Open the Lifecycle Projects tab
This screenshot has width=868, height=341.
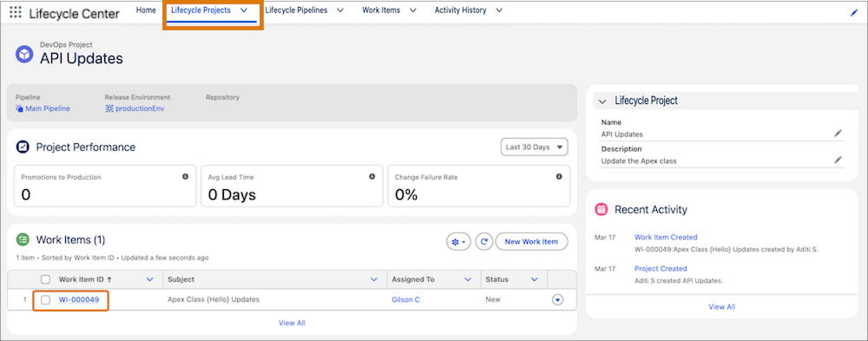(x=201, y=10)
